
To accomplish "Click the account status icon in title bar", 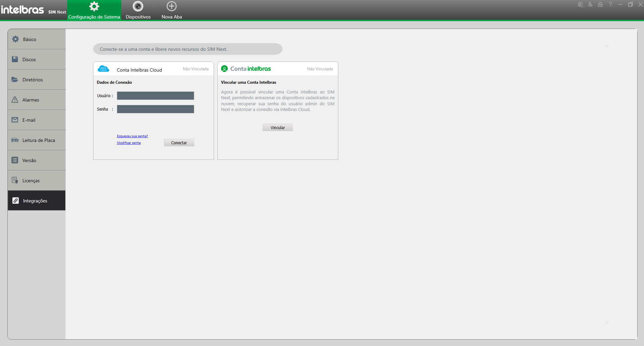I will (x=580, y=4).
